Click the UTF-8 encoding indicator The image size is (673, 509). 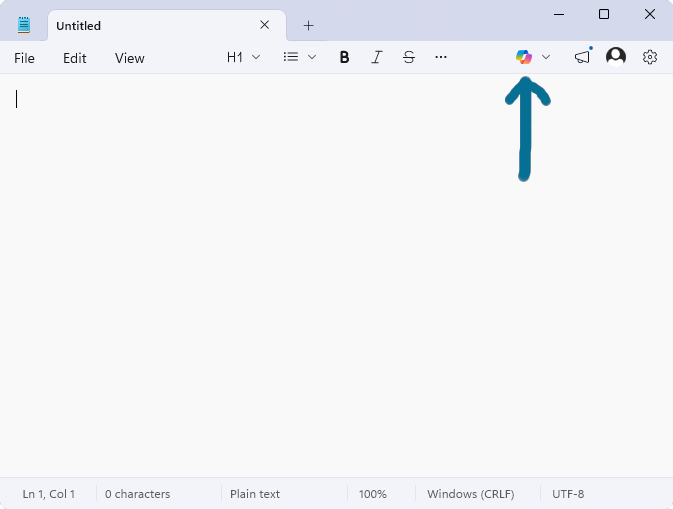[568, 494]
